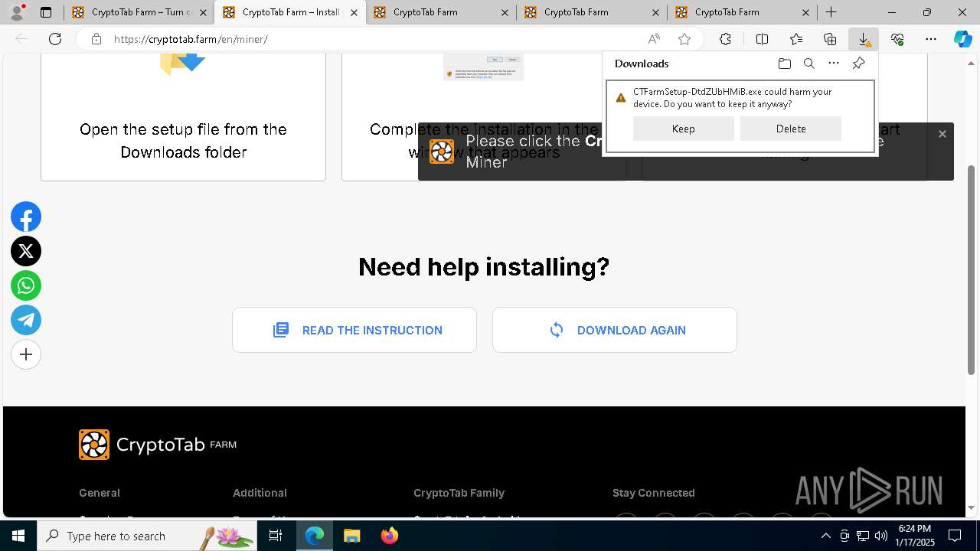Share page on Telegram

(26, 320)
